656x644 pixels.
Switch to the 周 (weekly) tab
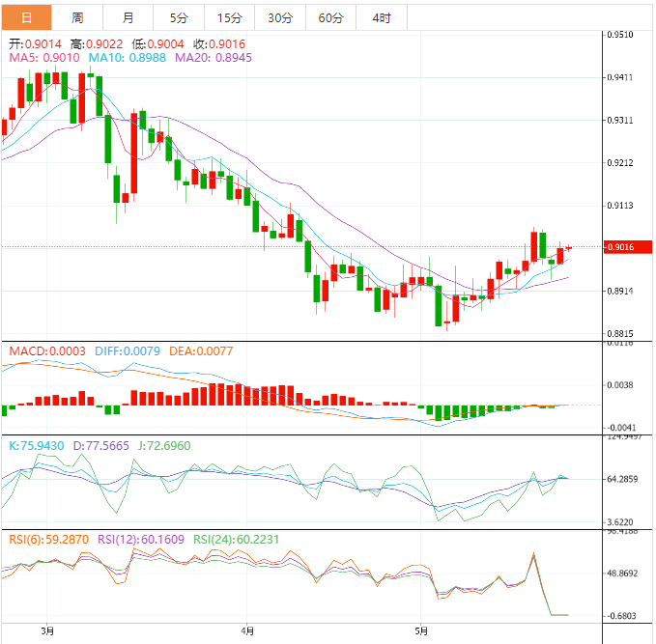[x=77, y=17]
